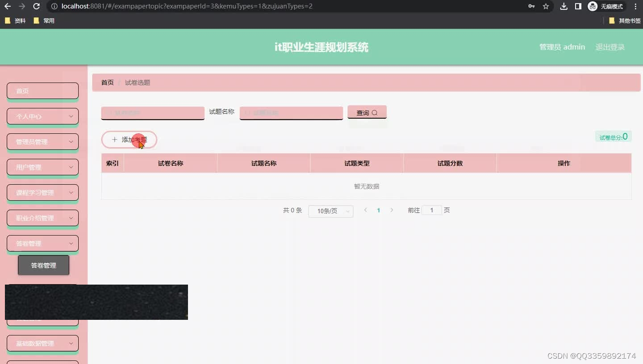Expand the 个人中心 sidebar menu
643x364 pixels.
pyautogui.click(x=42, y=116)
